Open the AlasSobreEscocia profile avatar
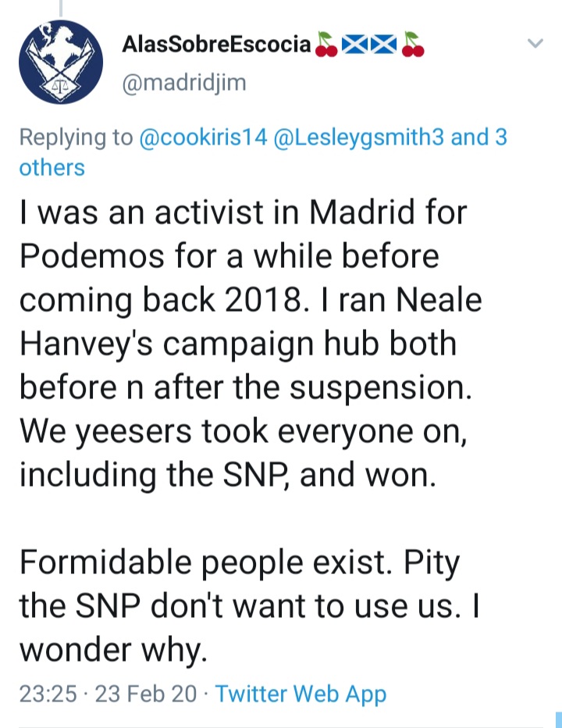Image resolution: width=562 pixels, height=728 pixels. (61, 62)
